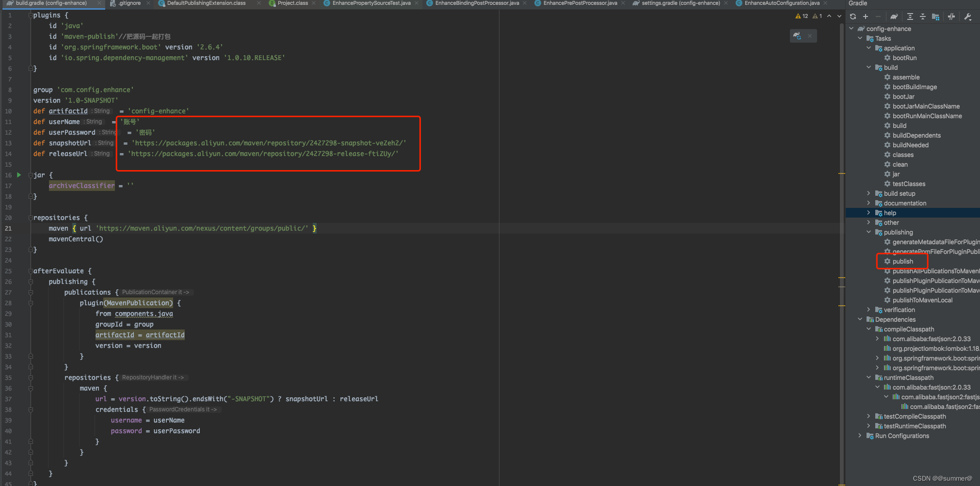Click the mavenCentral() call on line 22
This screenshot has width=980, height=486.
click(76, 239)
